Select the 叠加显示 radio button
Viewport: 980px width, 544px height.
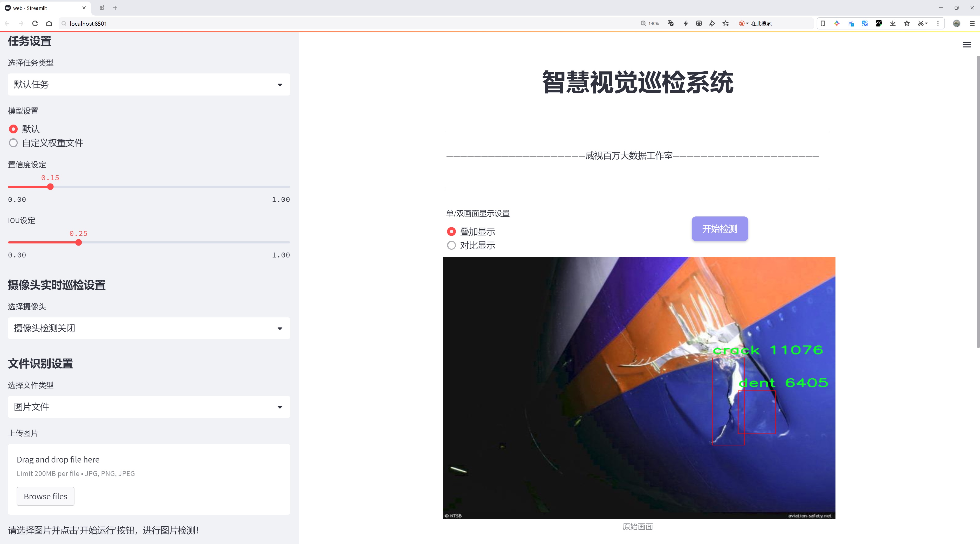[x=451, y=231]
